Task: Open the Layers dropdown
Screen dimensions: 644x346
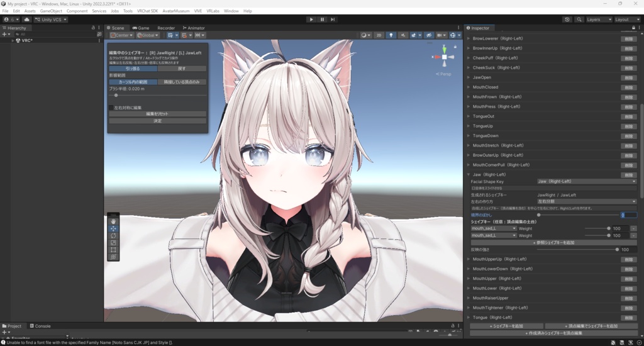Action: click(x=599, y=20)
